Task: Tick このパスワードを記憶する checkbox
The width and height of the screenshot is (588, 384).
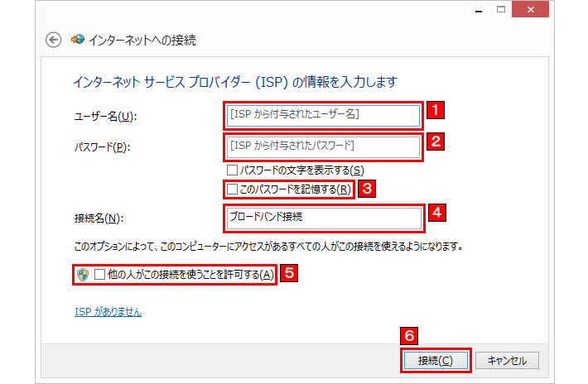Action: click(232, 190)
